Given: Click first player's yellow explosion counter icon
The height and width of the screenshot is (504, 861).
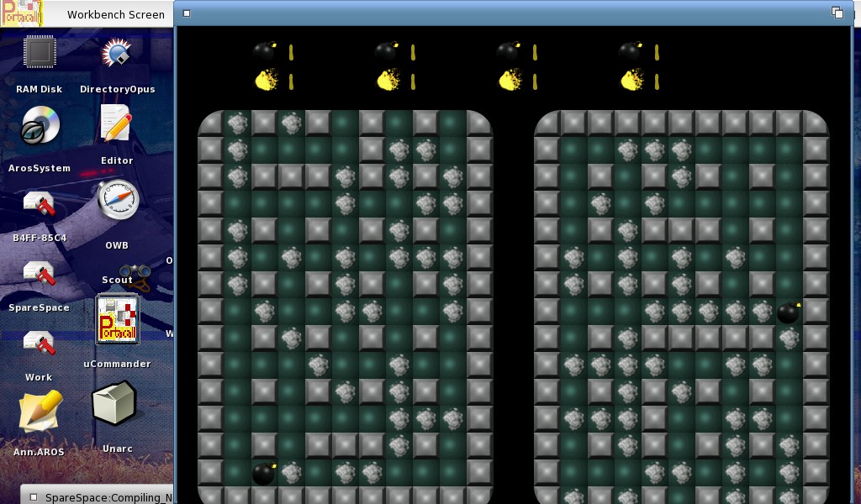Looking at the screenshot, I should point(267,80).
